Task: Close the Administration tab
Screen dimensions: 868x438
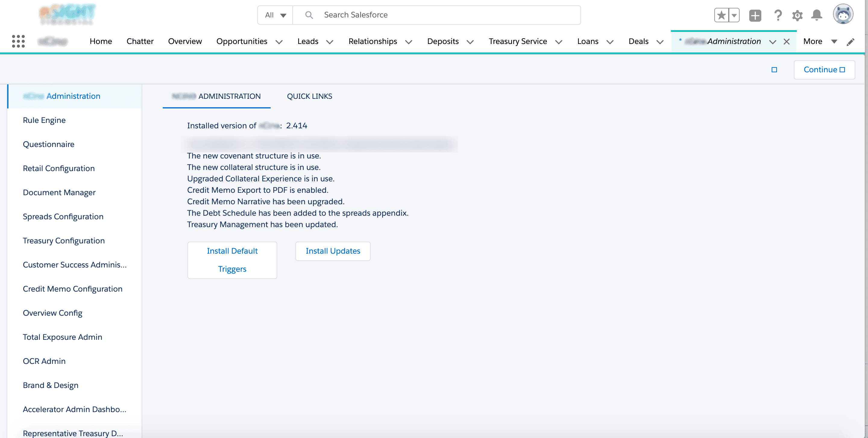Action: tap(786, 41)
